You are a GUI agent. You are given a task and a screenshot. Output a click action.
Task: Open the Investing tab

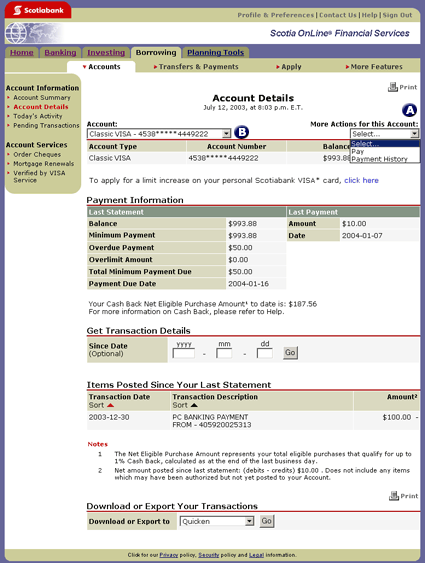pyautogui.click(x=106, y=52)
